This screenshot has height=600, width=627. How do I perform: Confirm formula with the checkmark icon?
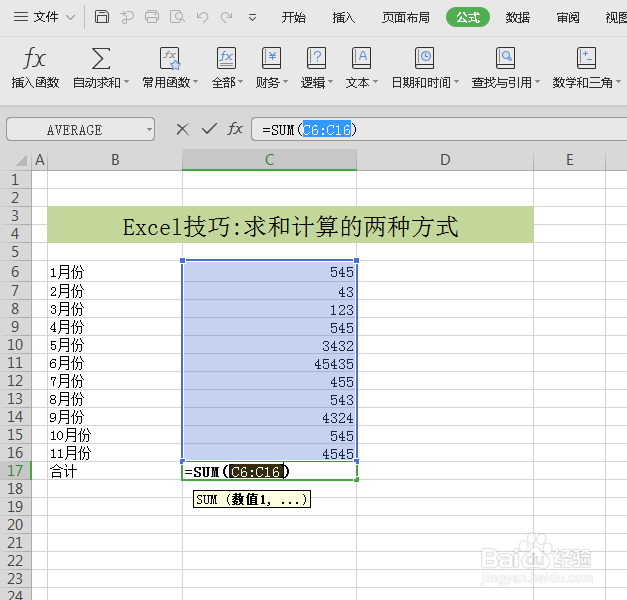pyautogui.click(x=209, y=129)
